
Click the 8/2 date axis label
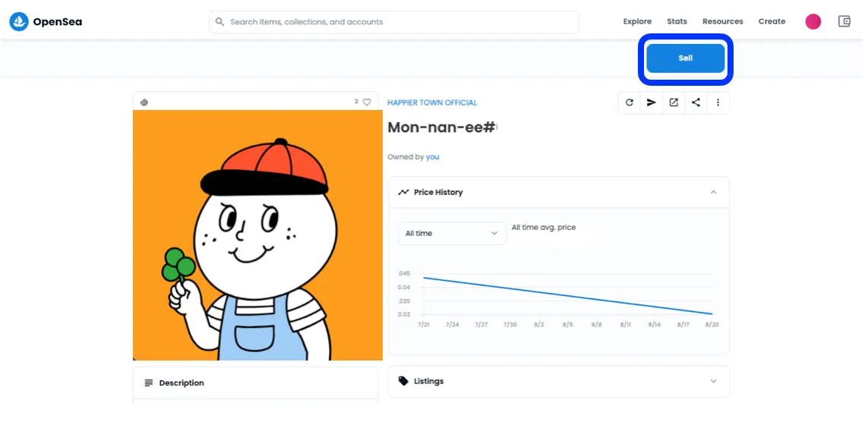[x=538, y=325]
